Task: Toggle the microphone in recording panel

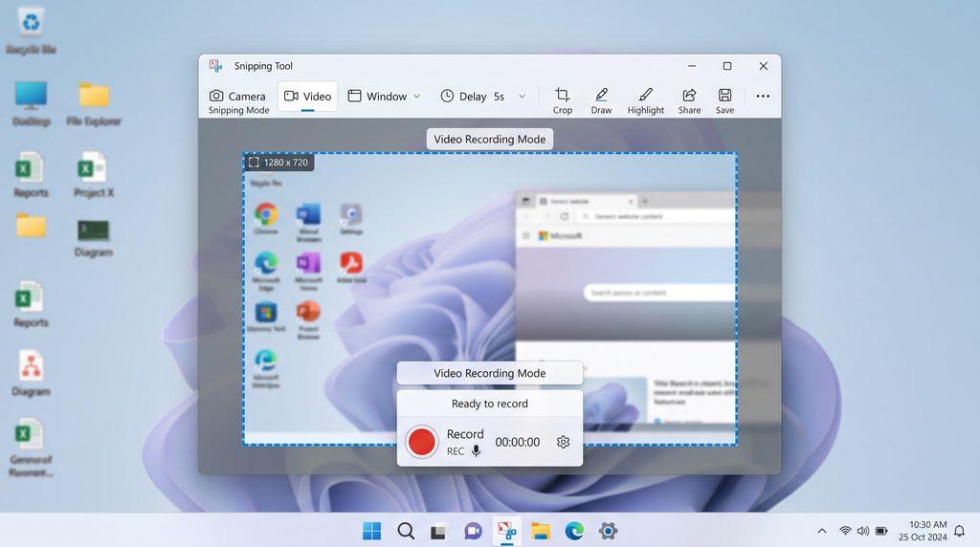Action: [477, 450]
